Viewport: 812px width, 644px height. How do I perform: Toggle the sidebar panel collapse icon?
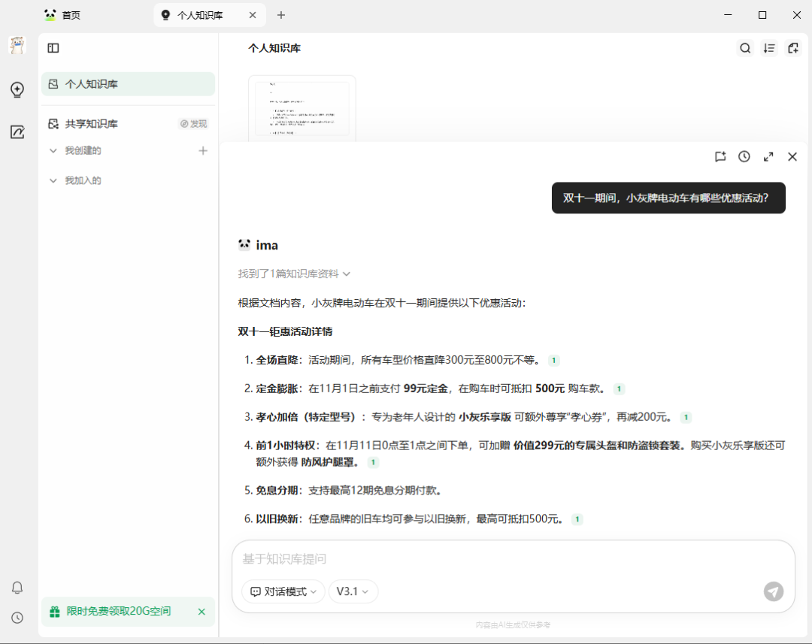(53, 48)
